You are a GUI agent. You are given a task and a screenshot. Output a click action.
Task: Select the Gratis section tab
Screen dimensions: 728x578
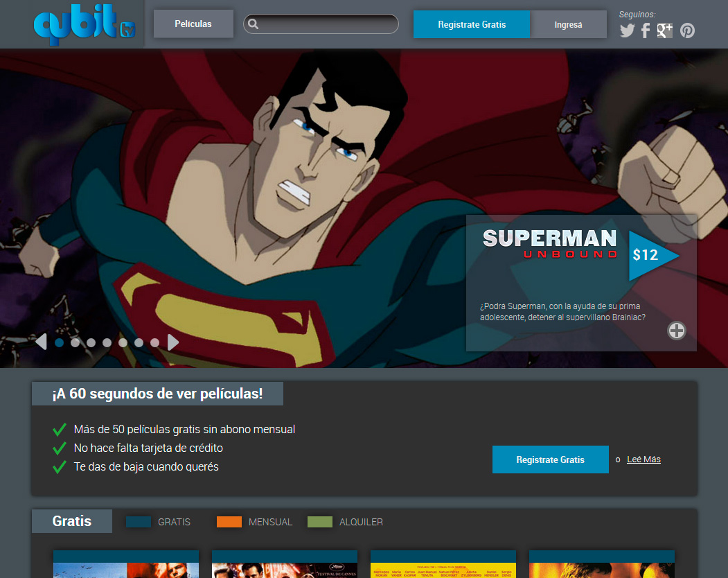click(x=72, y=521)
